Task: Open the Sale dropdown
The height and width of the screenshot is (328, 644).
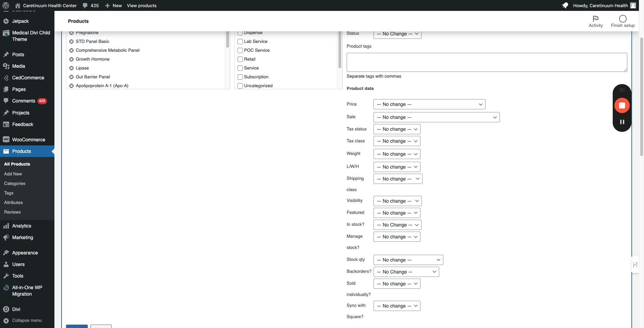Action: 436,117
